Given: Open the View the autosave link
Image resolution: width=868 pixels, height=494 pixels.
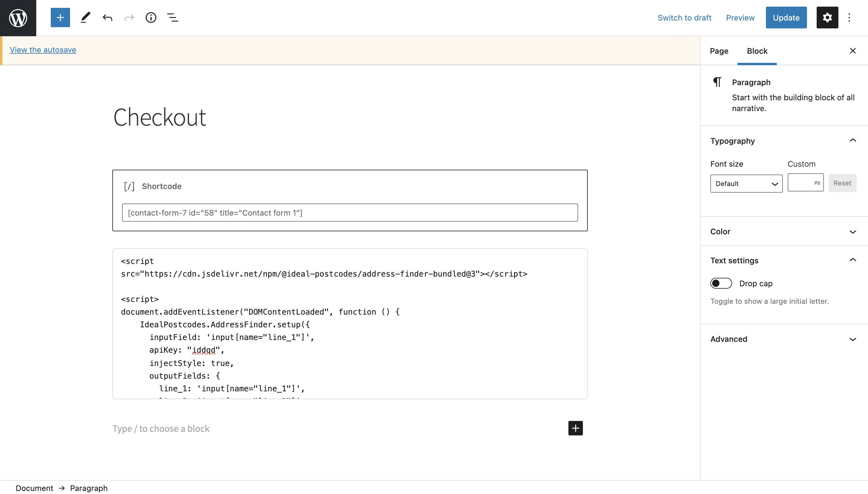Looking at the screenshot, I should pyautogui.click(x=43, y=50).
